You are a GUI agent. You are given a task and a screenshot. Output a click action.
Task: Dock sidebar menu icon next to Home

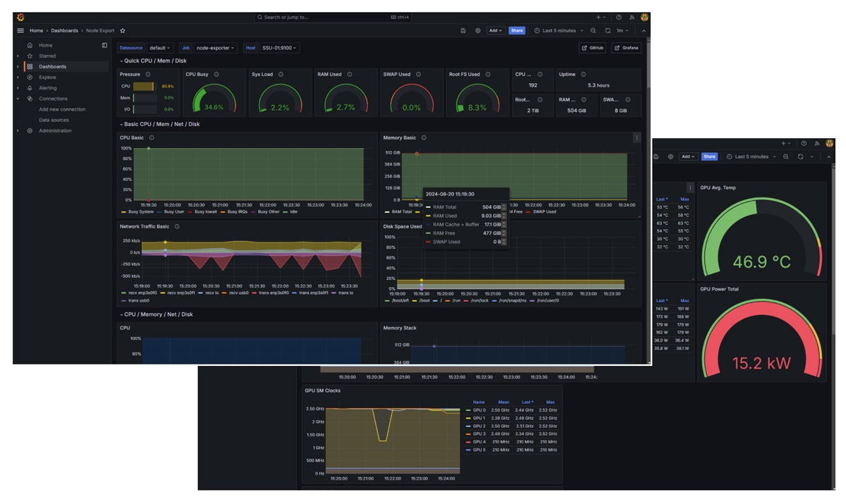pyautogui.click(x=105, y=45)
